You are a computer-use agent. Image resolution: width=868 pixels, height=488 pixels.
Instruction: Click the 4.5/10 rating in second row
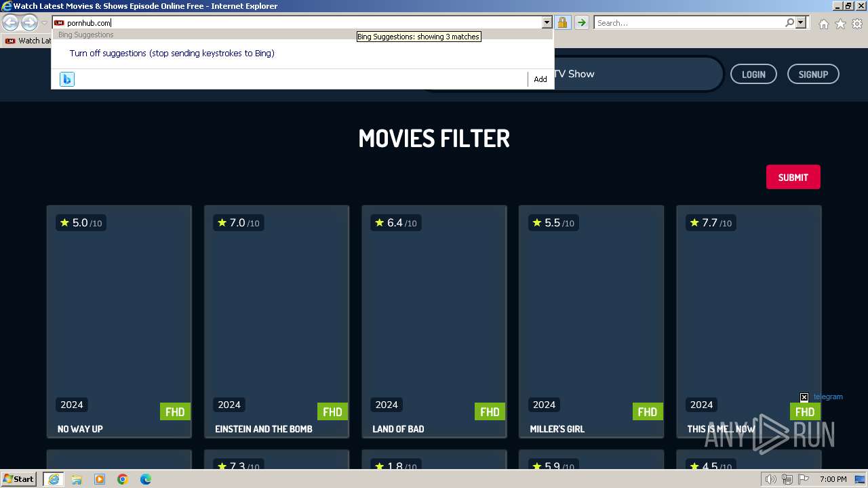(x=710, y=466)
